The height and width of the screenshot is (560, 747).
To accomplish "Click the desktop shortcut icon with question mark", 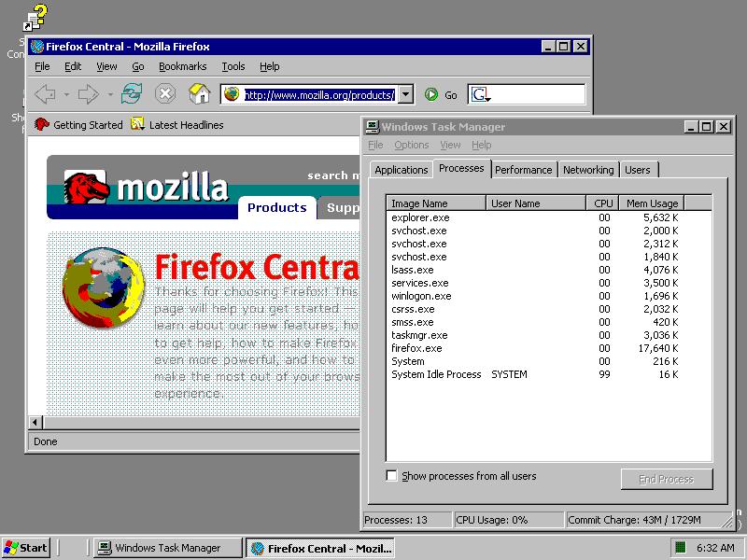I will [x=35, y=18].
